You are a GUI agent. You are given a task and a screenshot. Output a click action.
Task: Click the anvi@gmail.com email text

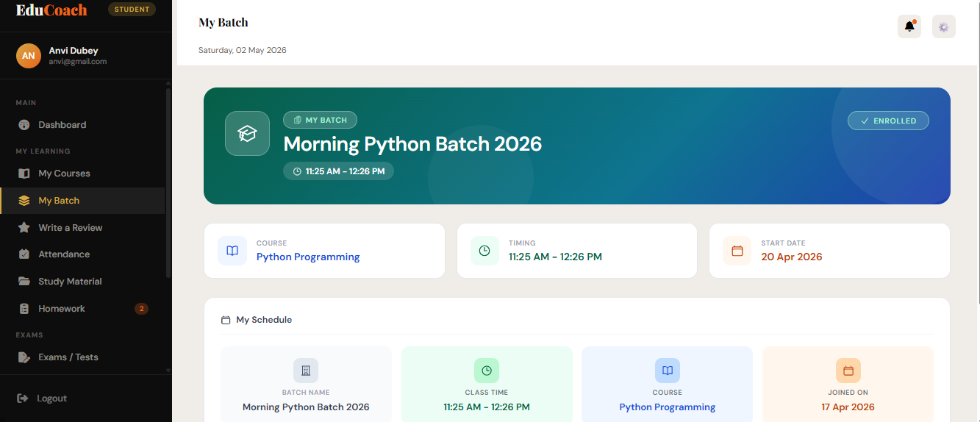(x=78, y=62)
